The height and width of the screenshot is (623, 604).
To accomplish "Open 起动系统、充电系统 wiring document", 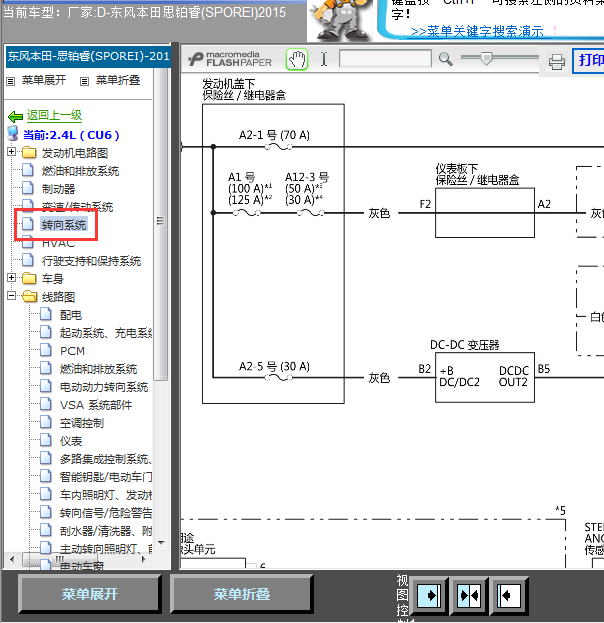I will [106, 333].
